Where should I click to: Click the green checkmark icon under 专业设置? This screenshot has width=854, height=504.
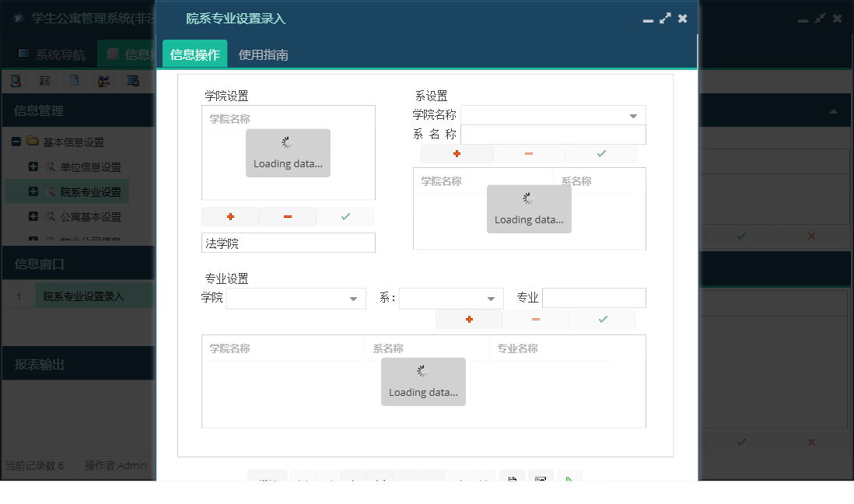pyautogui.click(x=602, y=319)
